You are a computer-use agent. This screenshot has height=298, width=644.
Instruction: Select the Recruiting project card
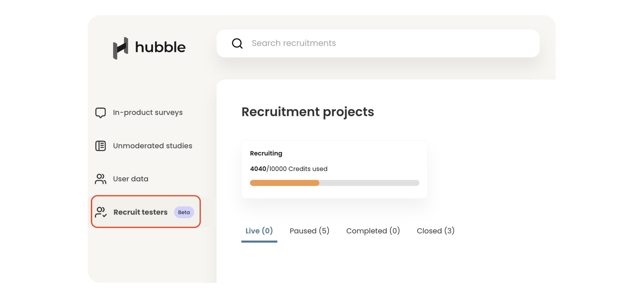pyautogui.click(x=334, y=169)
